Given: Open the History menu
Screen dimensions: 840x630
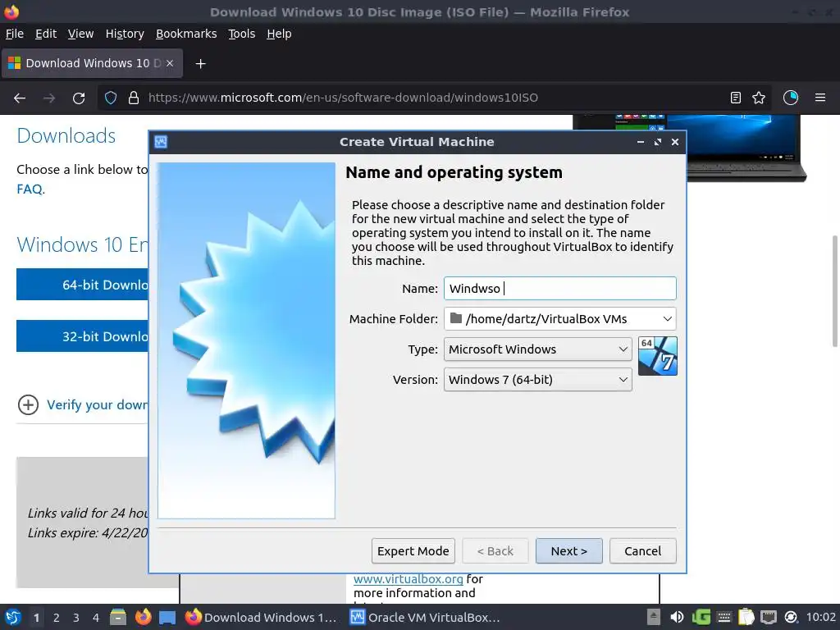Looking at the screenshot, I should pos(125,34).
